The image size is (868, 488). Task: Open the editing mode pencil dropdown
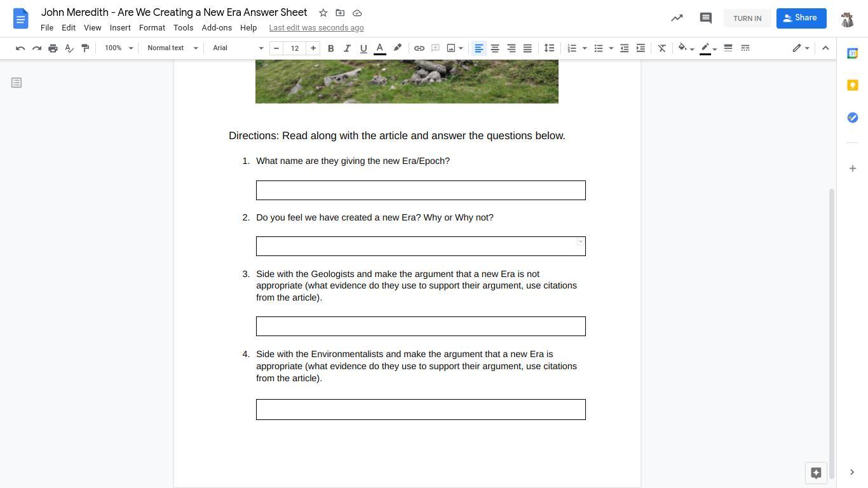pyautogui.click(x=801, y=48)
